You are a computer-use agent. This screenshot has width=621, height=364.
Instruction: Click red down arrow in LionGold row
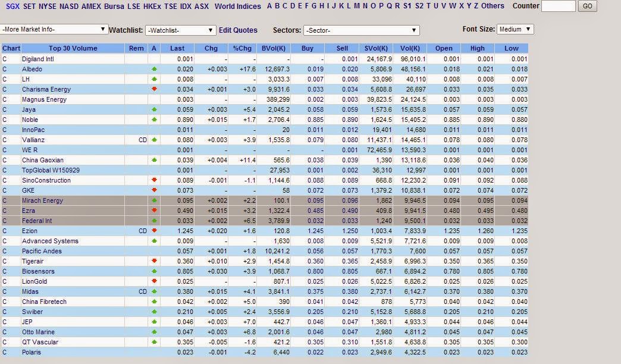(155, 281)
